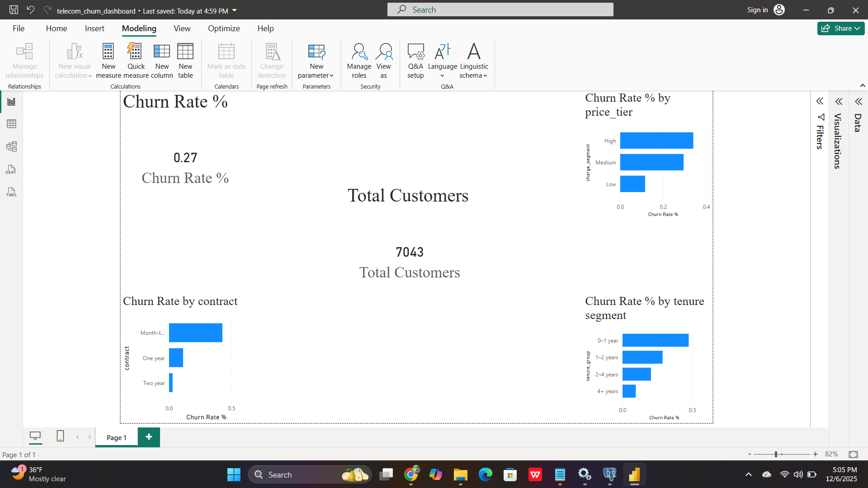Open Manage relationships

24,60
